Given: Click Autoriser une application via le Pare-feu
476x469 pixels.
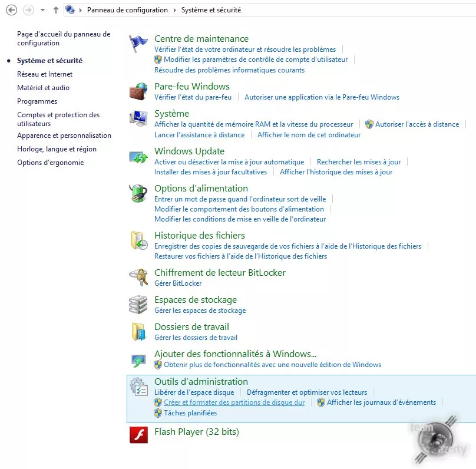Looking at the screenshot, I should coord(322,97).
